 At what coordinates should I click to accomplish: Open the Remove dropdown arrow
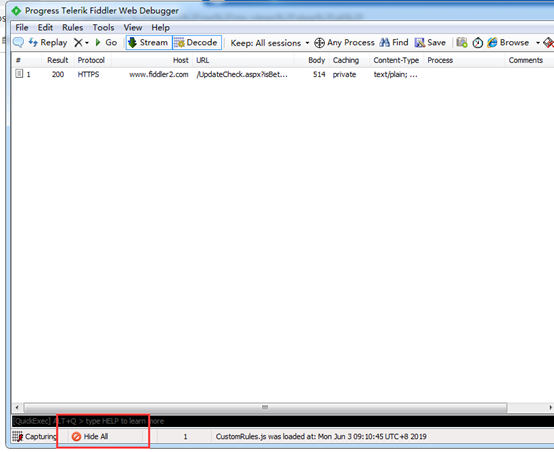coord(87,43)
